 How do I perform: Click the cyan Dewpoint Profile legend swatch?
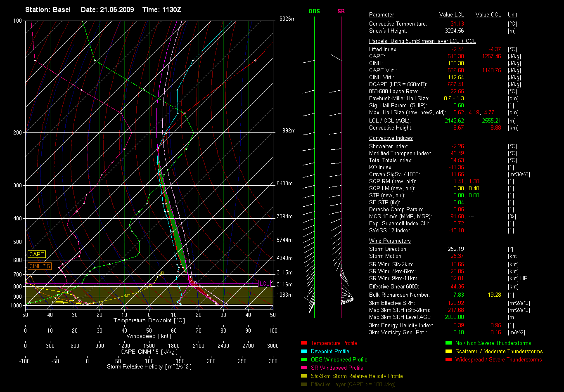pyautogui.click(x=304, y=351)
